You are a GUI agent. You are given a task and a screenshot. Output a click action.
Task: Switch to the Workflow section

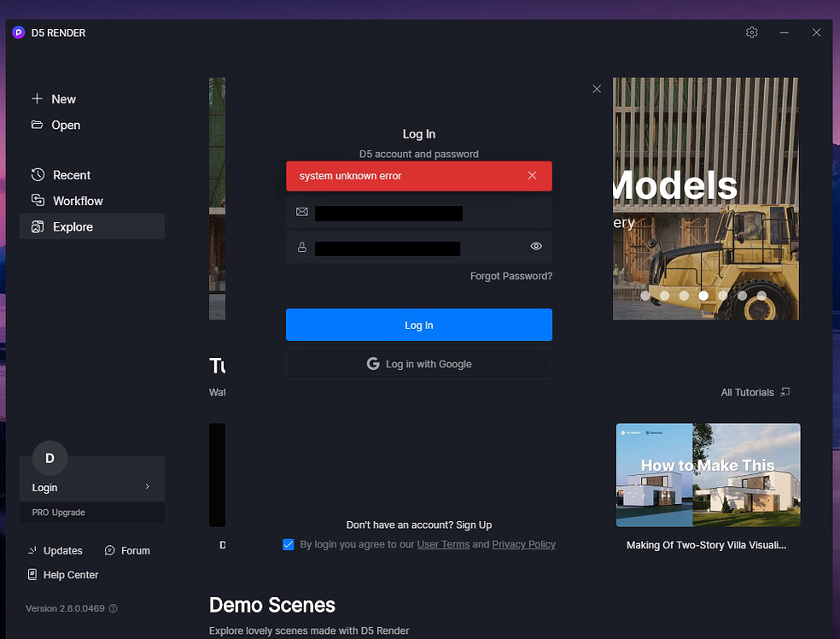(67, 201)
